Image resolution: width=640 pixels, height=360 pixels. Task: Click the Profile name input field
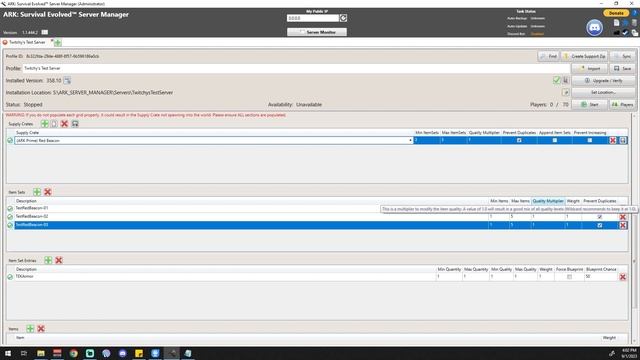coord(296,69)
